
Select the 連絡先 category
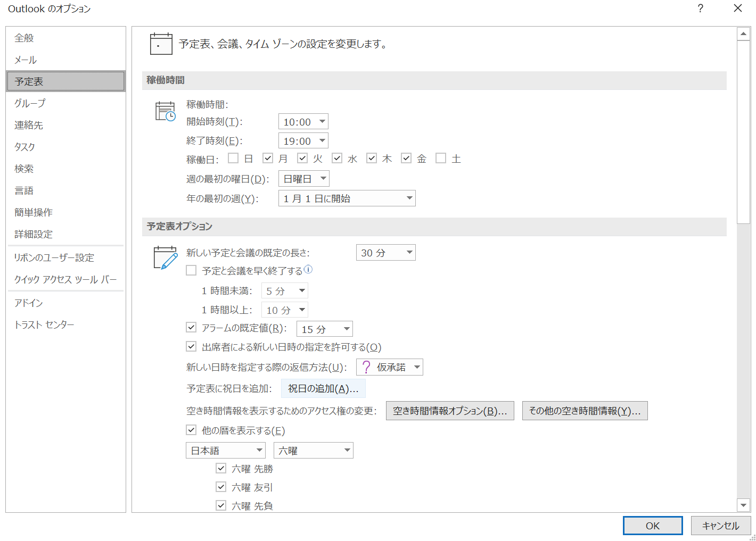[x=66, y=125]
